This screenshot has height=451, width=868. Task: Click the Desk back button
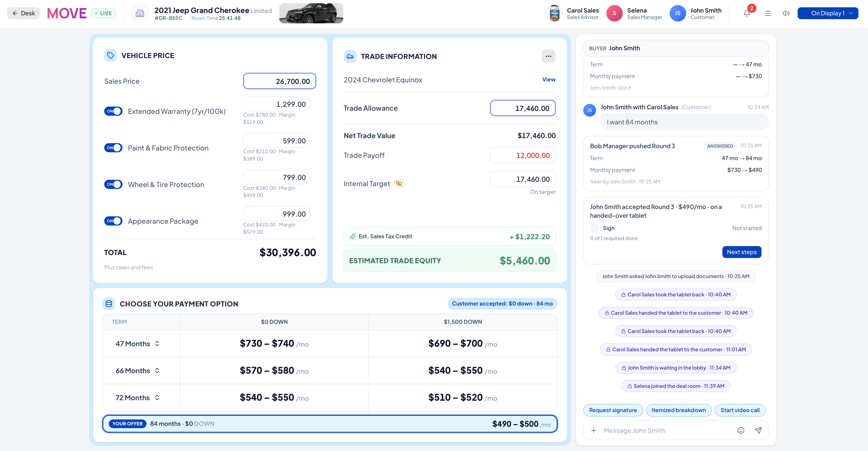[x=23, y=13]
